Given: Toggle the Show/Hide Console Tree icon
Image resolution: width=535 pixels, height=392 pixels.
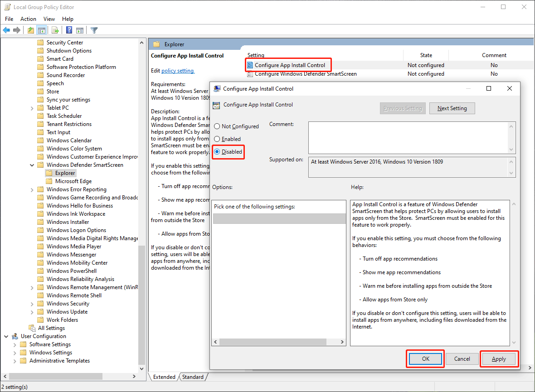Looking at the screenshot, I should tap(42, 30).
